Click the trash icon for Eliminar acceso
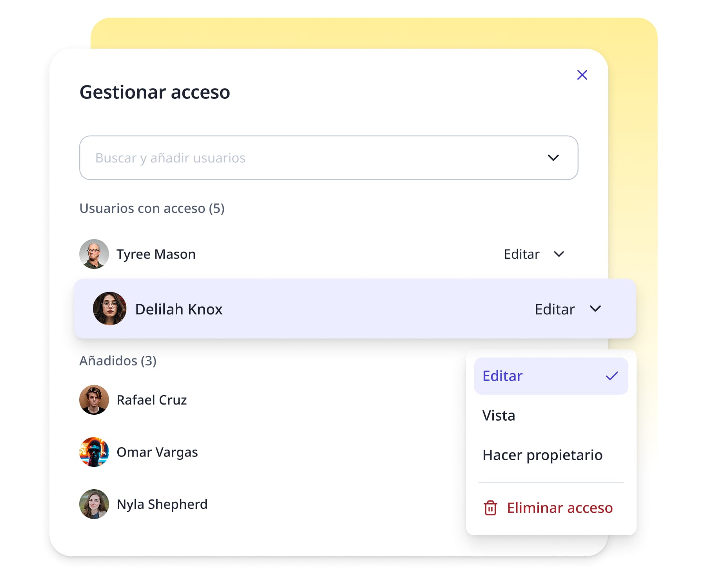 click(x=490, y=508)
